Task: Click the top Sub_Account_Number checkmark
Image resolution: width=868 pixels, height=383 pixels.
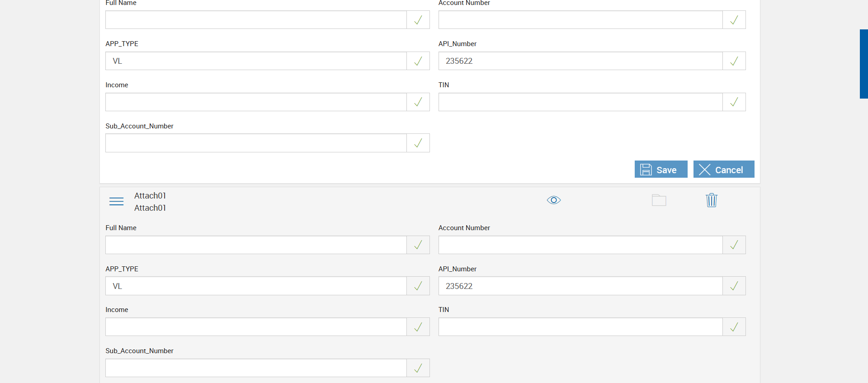Action: (x=418, y=143)
